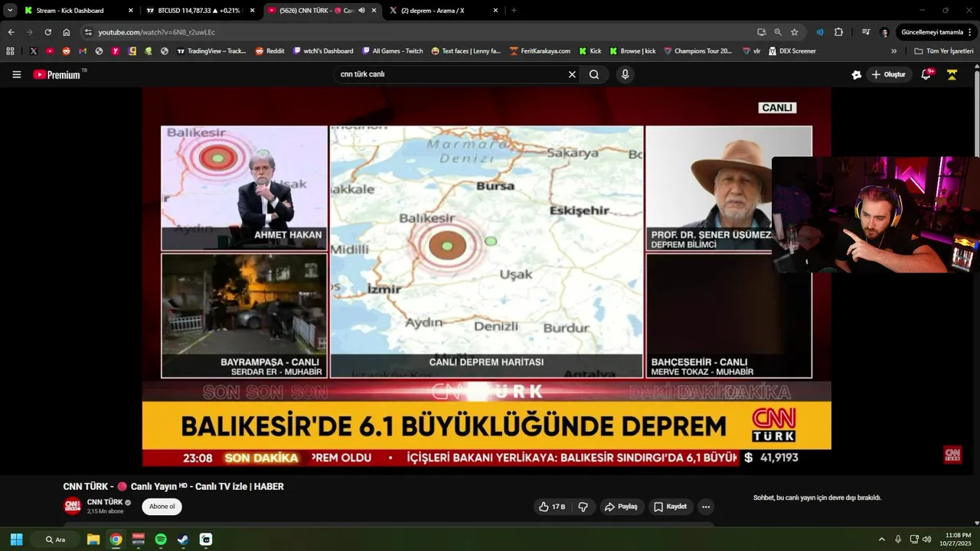This screenshot has width=980, height=551.
Task: Subscribe with the Abone ol button
Action: tap(162, 507)
